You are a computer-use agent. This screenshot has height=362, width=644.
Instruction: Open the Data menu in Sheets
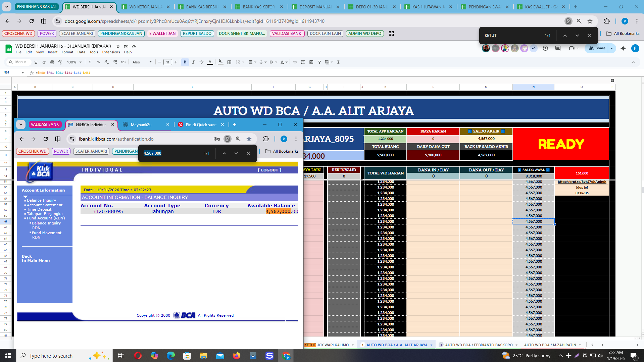pos(81,52)
